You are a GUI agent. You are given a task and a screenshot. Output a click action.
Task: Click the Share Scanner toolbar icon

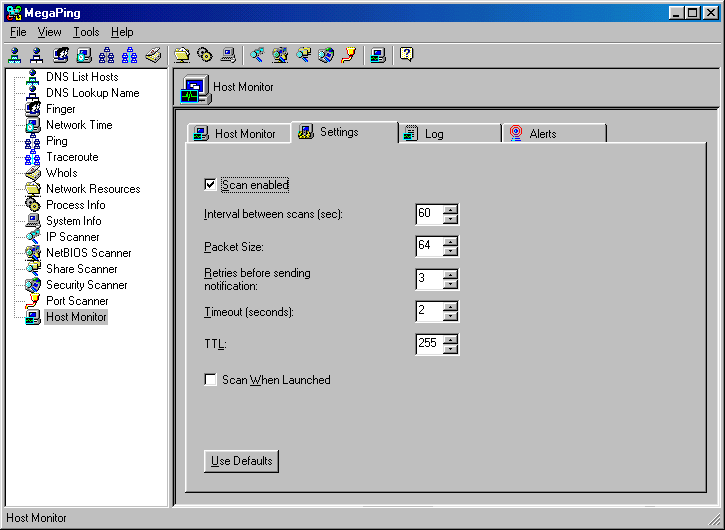coord(303,55)
